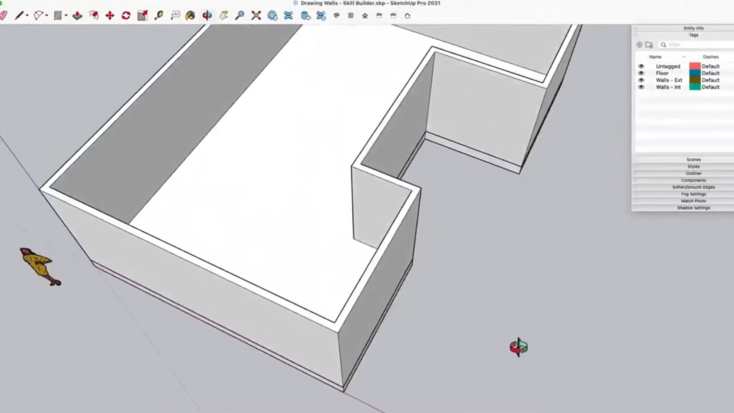Hide the Walls - Int tag
734x413 pixels.
pos(641,87)
